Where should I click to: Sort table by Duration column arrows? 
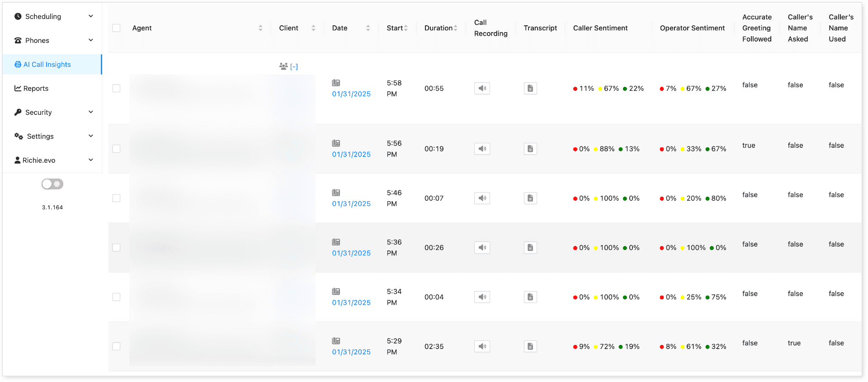click(456, 28)
